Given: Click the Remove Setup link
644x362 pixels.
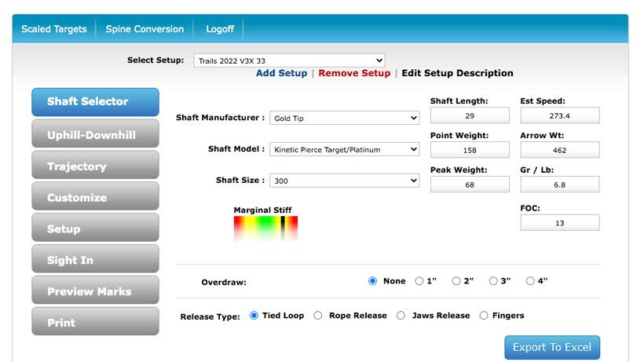Looking at the screenshot, I should pos(354,73).
